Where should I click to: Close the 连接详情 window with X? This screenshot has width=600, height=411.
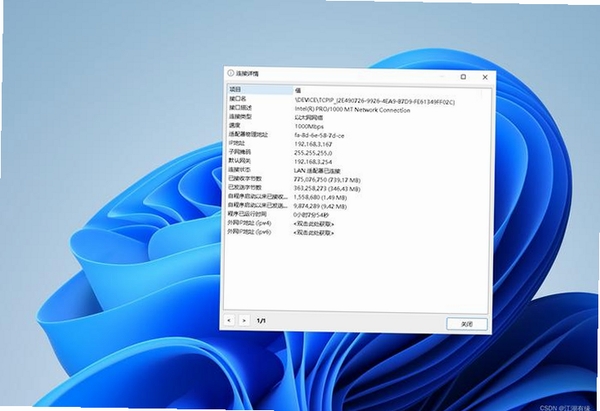(485, 77)
